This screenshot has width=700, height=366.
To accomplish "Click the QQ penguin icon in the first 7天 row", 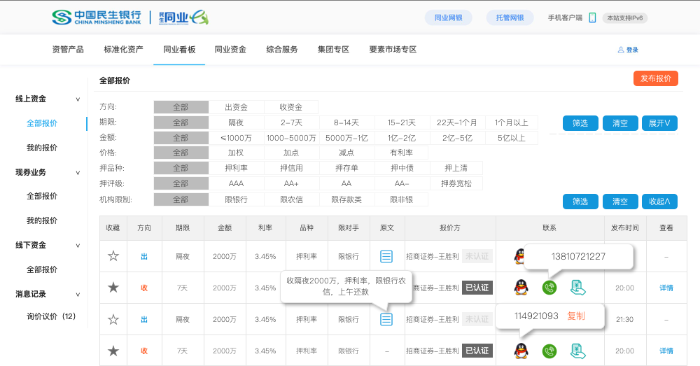I will (521, 287).
